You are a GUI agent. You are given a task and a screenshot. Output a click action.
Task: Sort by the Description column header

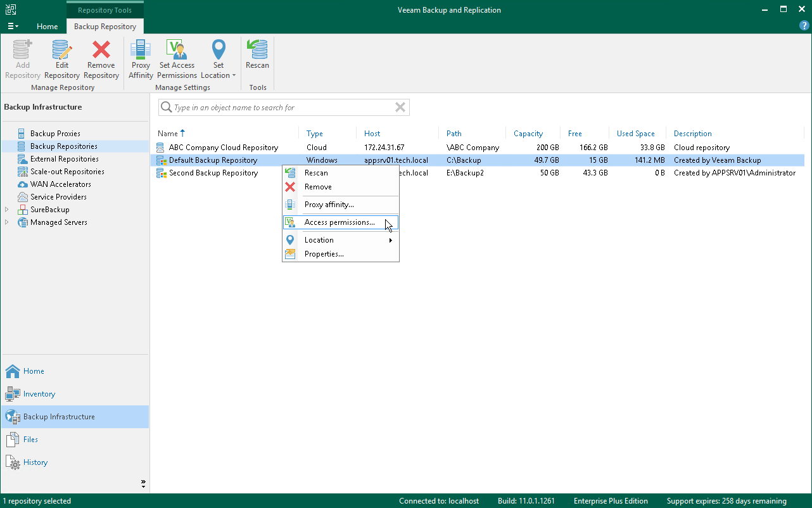[x=693, y=134]
